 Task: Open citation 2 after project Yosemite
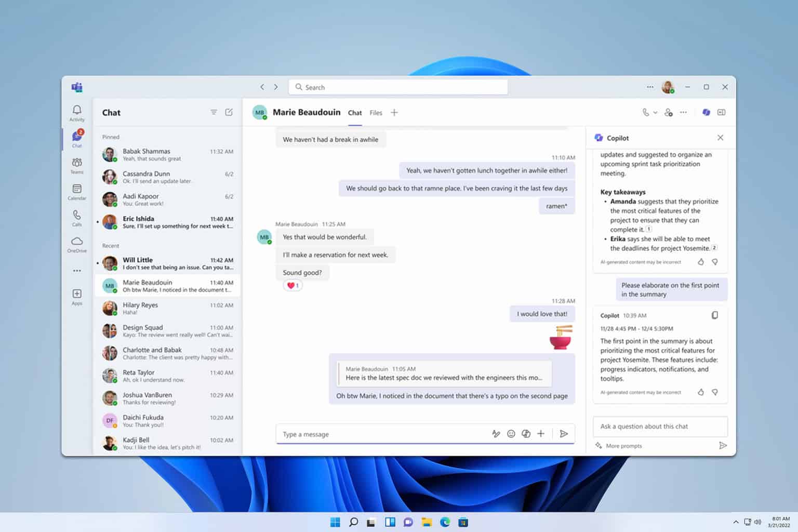pyautogui.click(x=714, y=248)
